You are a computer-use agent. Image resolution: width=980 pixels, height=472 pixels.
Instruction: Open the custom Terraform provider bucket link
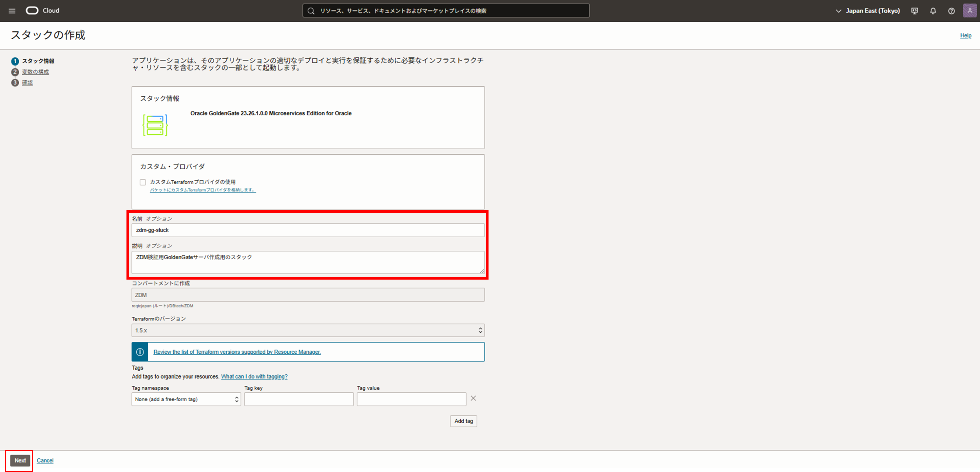[x=203, y=190]
